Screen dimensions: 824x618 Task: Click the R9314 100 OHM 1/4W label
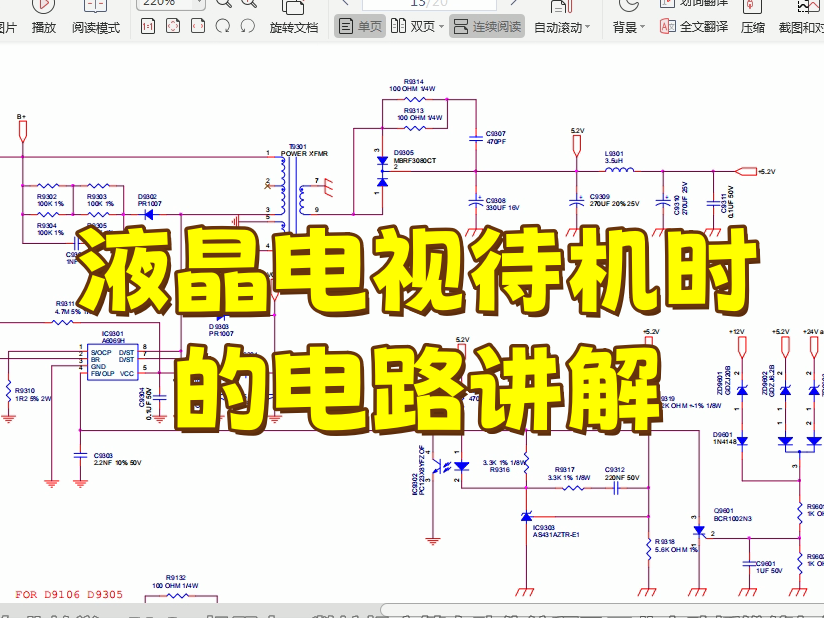(413, 85)
